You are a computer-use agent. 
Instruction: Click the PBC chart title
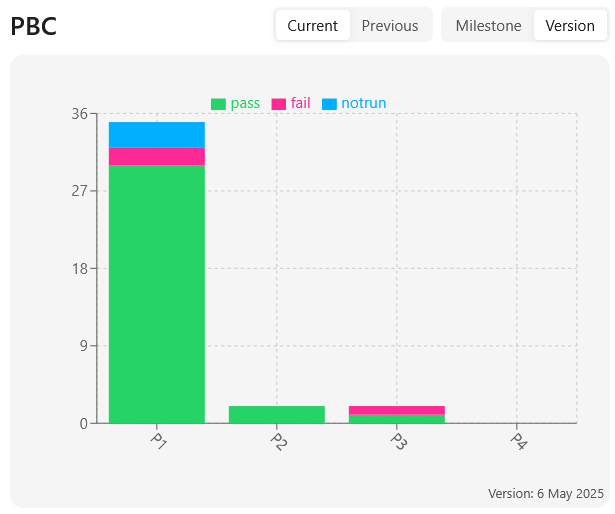coord(34,26)
